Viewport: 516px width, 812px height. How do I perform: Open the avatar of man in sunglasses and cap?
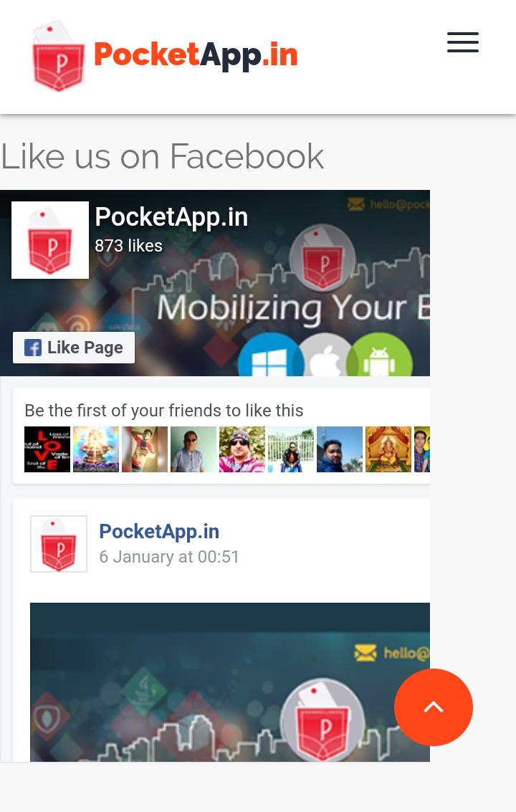(242, 449)
